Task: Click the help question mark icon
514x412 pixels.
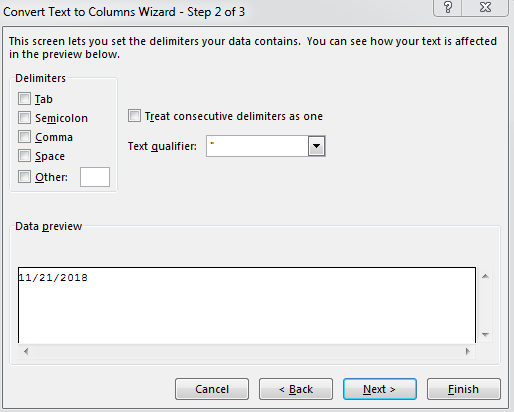Action: (x=448, y=7)
